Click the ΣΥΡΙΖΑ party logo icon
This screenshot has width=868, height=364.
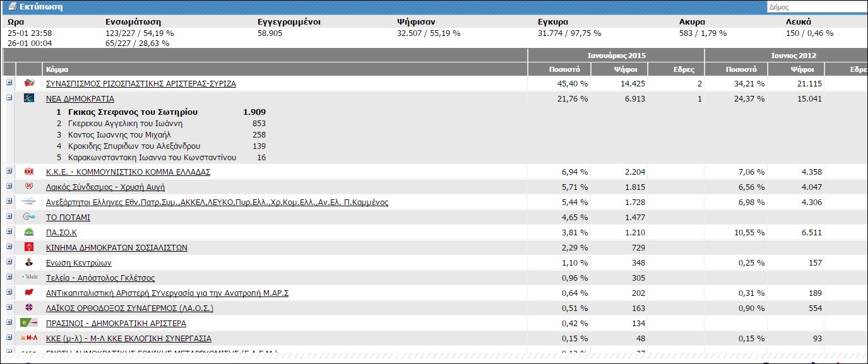(x=29, y=83)
